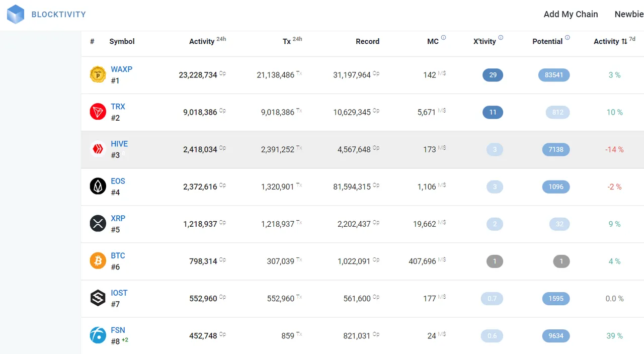644x354 pixels.
Task: Click TRX 7d change 10 %
Action: tap(614, 112)
